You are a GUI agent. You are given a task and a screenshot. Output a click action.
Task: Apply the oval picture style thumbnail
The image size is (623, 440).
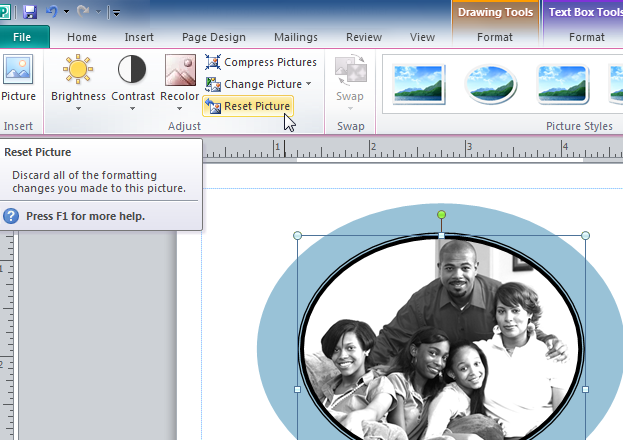(491, 84)
